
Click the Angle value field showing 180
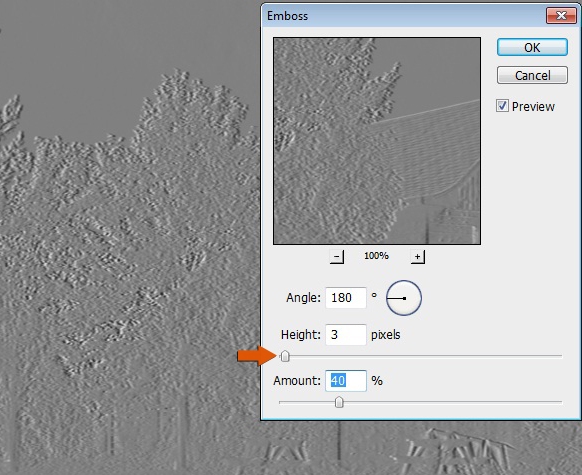tap(346, 298)
